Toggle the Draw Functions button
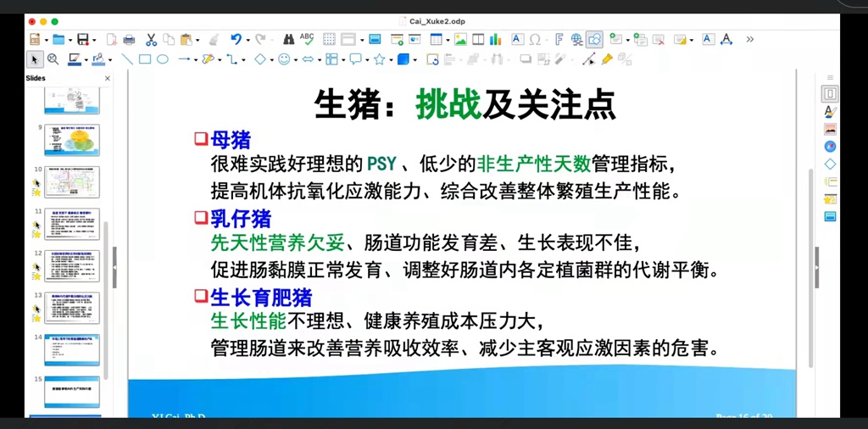Viewport: 868px width, 429px height. (594, 39)
